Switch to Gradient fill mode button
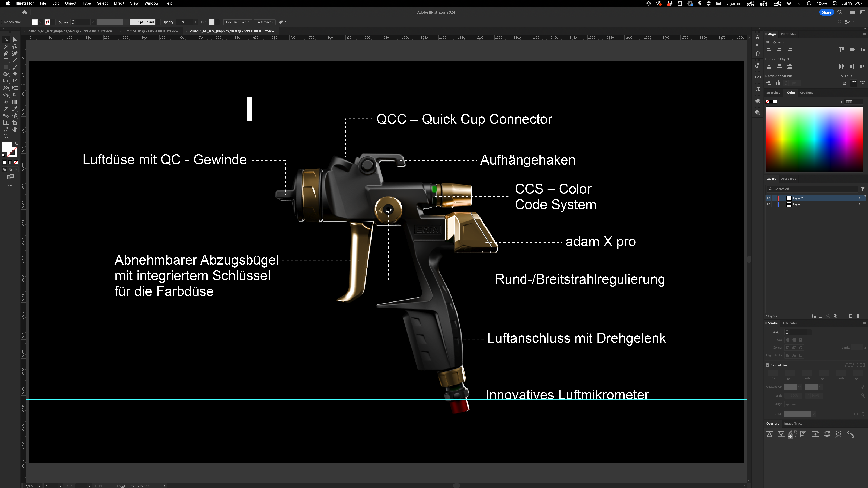Screen dimensions: 868x488 (x=10, y=162)
